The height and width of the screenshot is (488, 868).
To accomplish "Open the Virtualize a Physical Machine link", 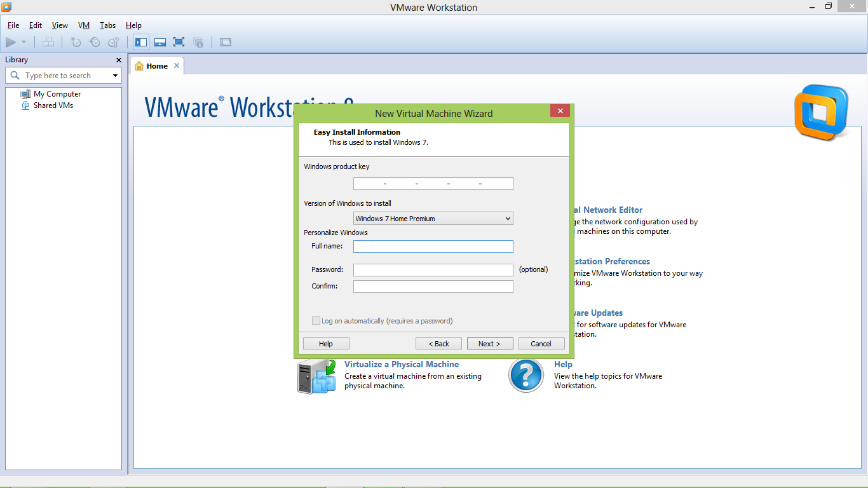I will pos(402,364).
